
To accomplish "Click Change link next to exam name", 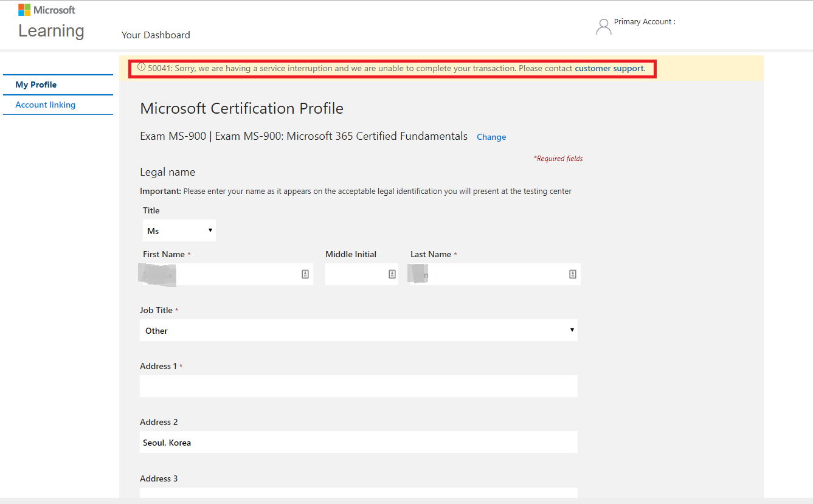I will click(491, 137).
